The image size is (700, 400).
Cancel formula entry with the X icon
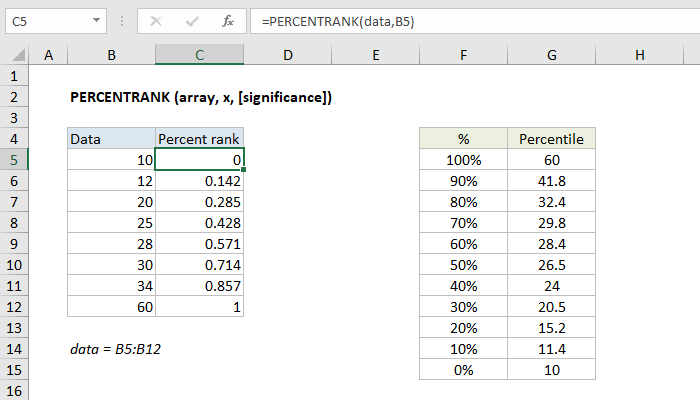156,21
